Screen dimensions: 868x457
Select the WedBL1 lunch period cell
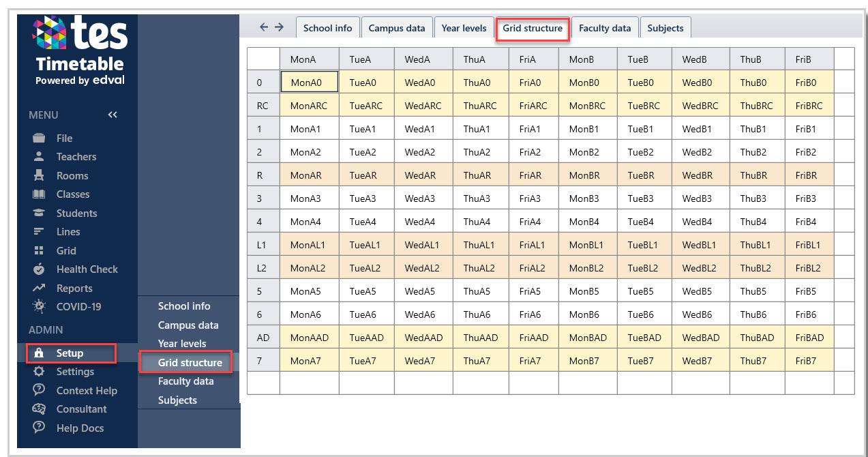(700, 245)
